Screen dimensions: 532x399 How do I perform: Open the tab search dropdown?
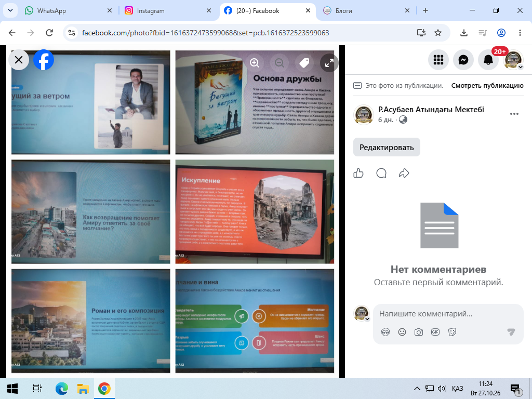10,10
